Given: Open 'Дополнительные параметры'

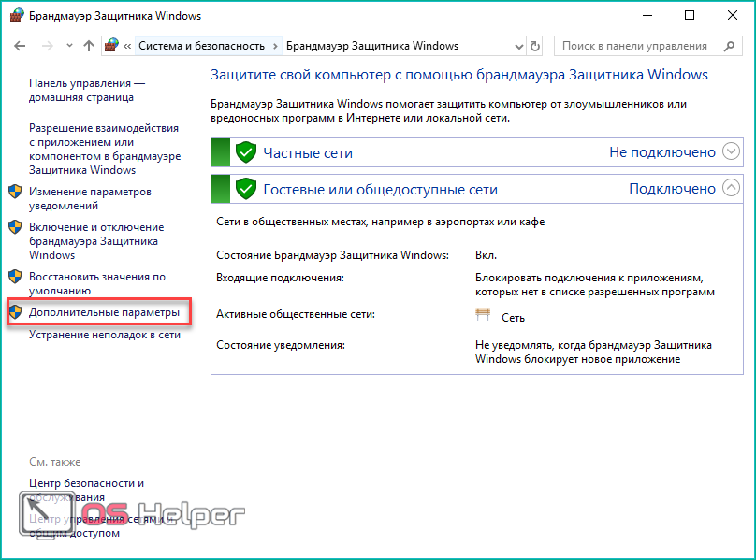Looking at the screenshot, I should pyautogui.click(x=104, y=312).
